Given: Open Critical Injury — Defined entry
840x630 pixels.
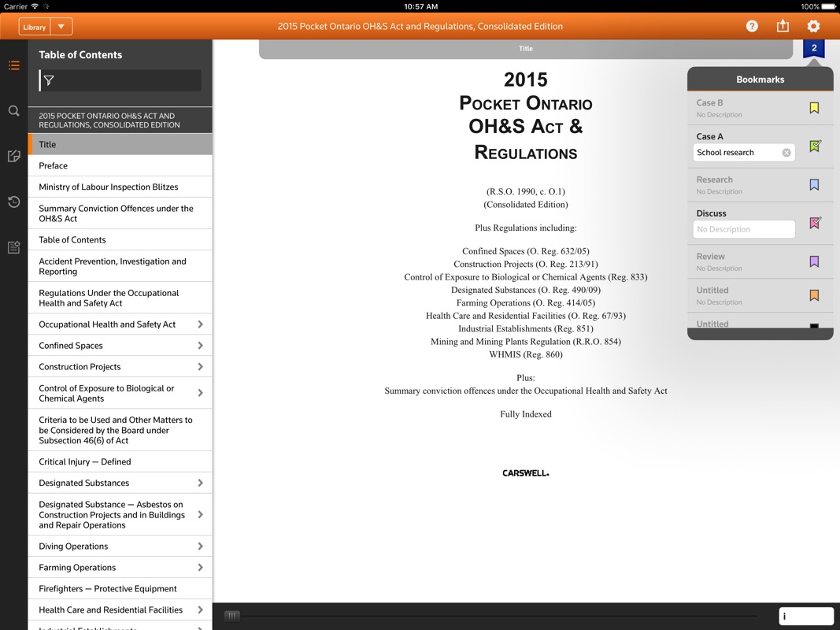Looking at the screenshot, I should 120,461.
